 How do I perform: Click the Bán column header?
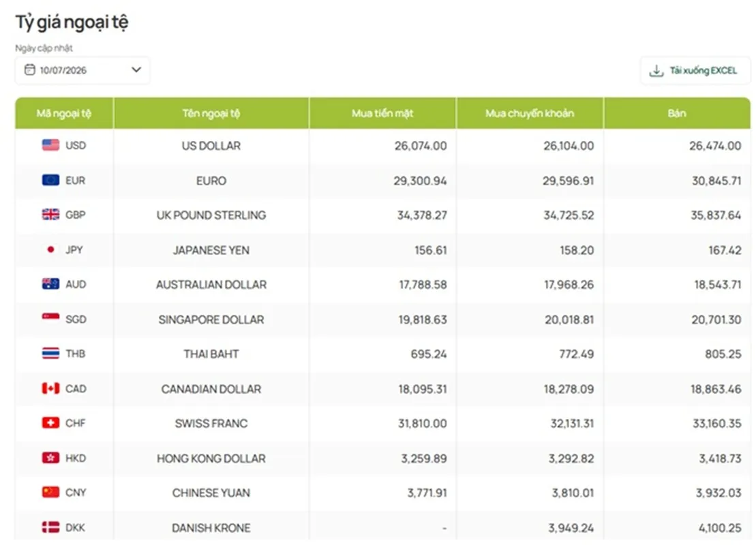[677, 113]
